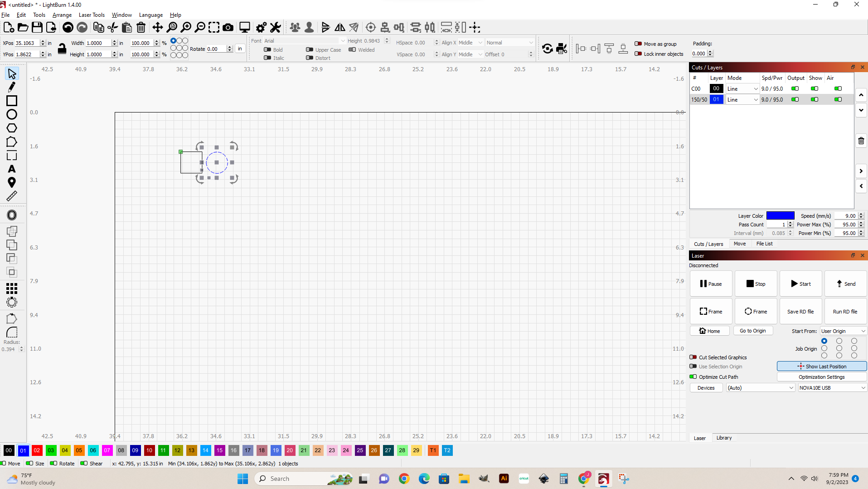This screenshot has height=489, width=868.
Task: Select the Draw Lines pencil tool
Action: pos(12,87)
